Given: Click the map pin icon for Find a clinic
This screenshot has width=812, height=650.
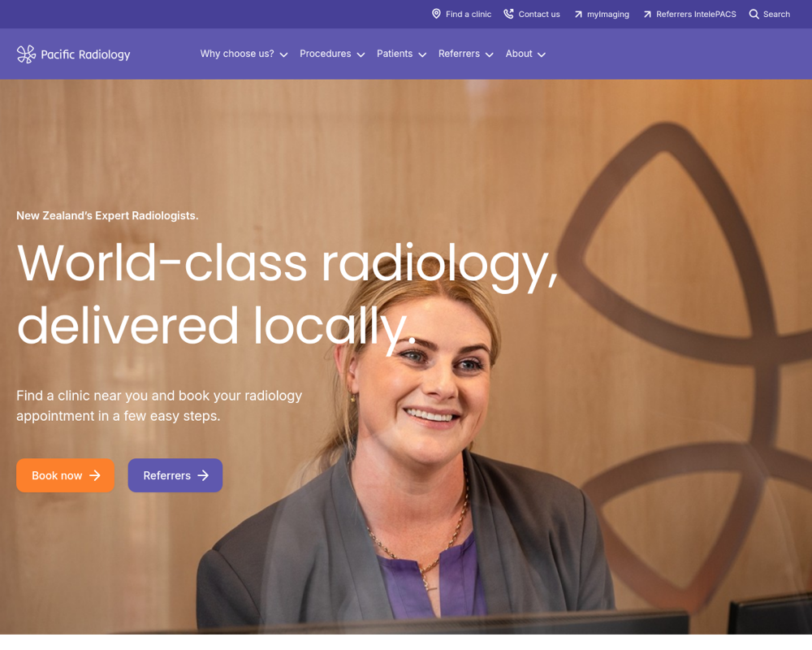Looking at the screenshot, I should (437, 14).
